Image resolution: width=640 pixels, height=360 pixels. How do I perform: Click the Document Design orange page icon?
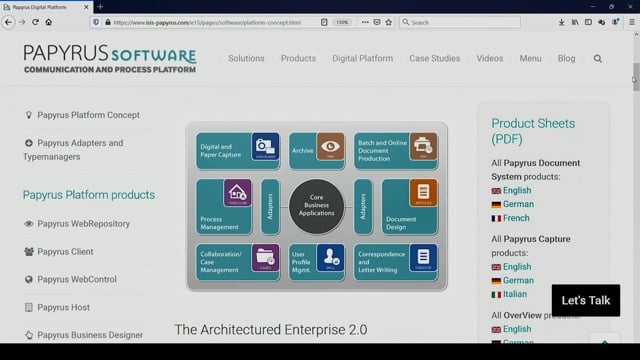pos(423,193)
